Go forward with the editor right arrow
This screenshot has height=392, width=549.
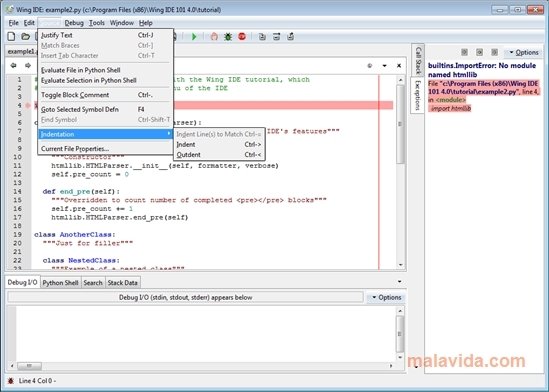[x=28, y=65]
